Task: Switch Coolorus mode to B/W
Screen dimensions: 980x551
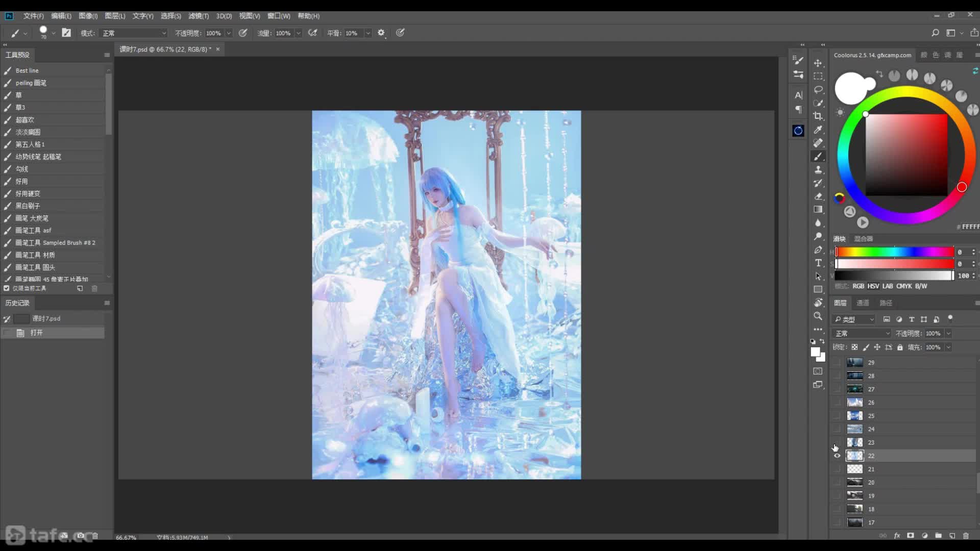Action: pyautogui.click(x=921, y=286)
